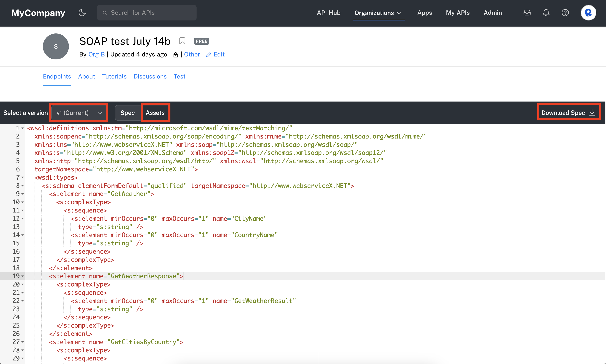This screenshot has width=606, height=364.
Task: Open the inbox tray icon
Action: pos(527,13)
